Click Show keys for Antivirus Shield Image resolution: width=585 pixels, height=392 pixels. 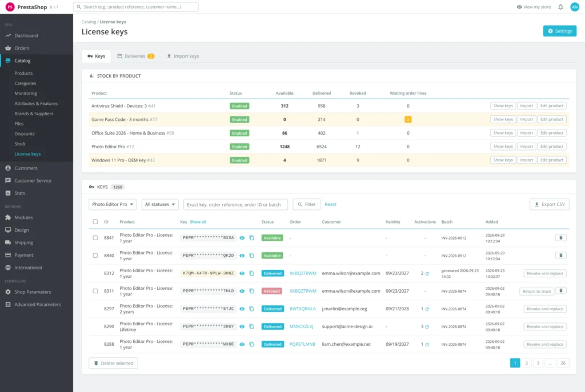point(503,106)
